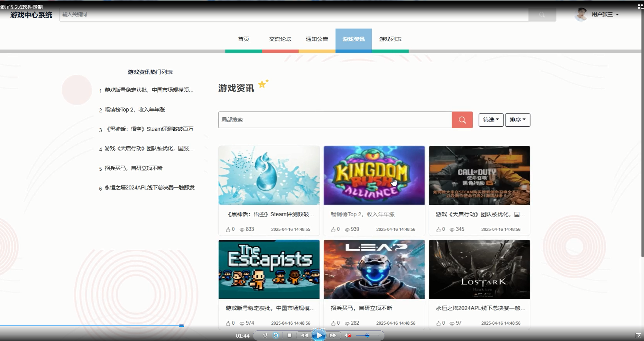Open hot list item 游戏版号稳定获批
This screenshot has width=644, height=341.
(149, 90)
